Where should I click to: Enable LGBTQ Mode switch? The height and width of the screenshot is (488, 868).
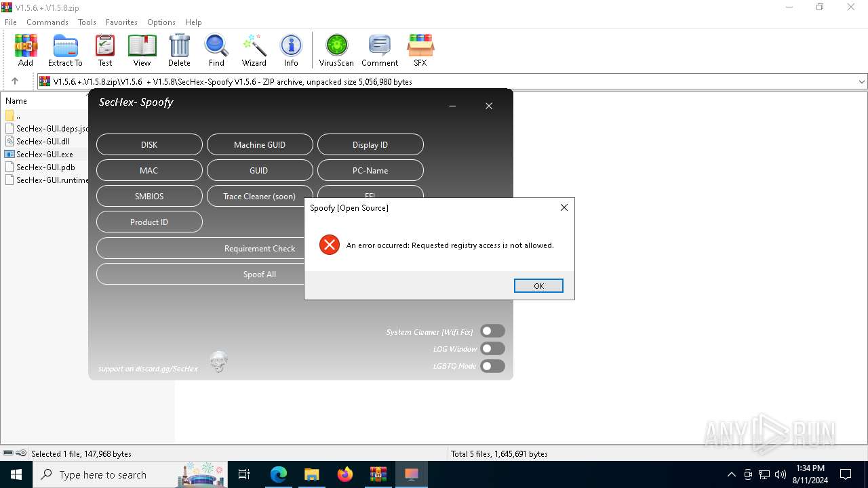492,366
